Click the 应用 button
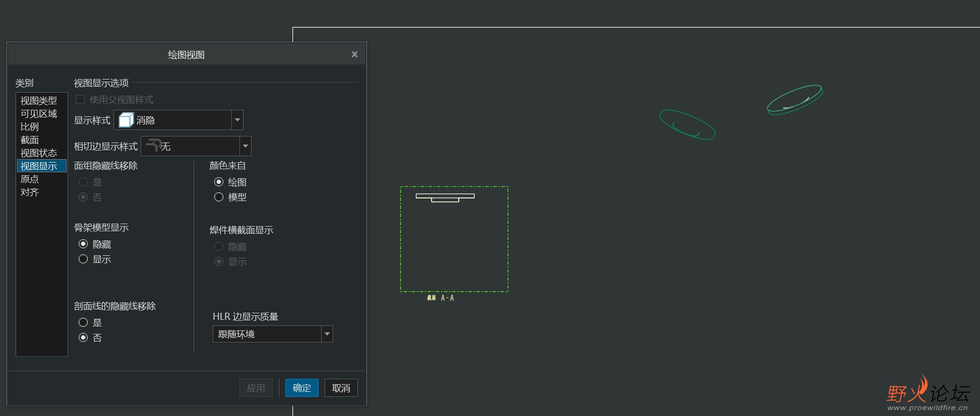This screenshot has height=416, width=980. pyautogui.click(x=256, y=388)
